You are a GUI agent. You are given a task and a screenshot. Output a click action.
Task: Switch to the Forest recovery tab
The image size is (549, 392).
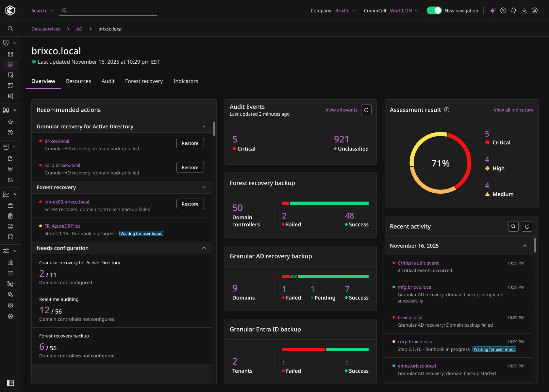coord(144,81)
